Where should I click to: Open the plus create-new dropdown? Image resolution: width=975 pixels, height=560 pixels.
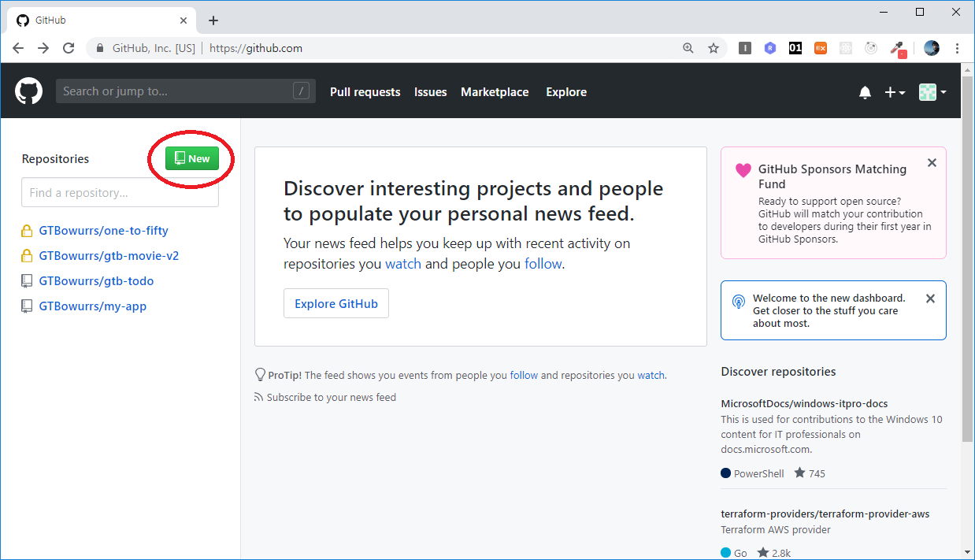tap(895, 92)
